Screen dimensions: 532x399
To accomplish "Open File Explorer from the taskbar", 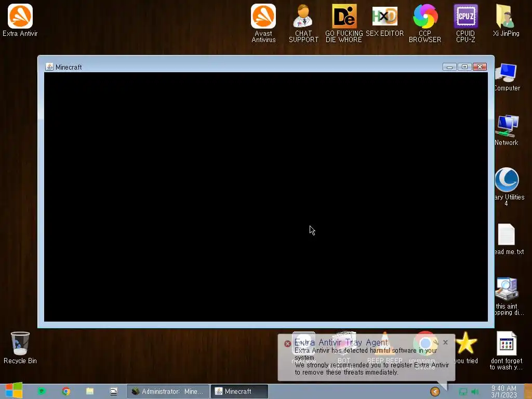I will coord(90,391).
